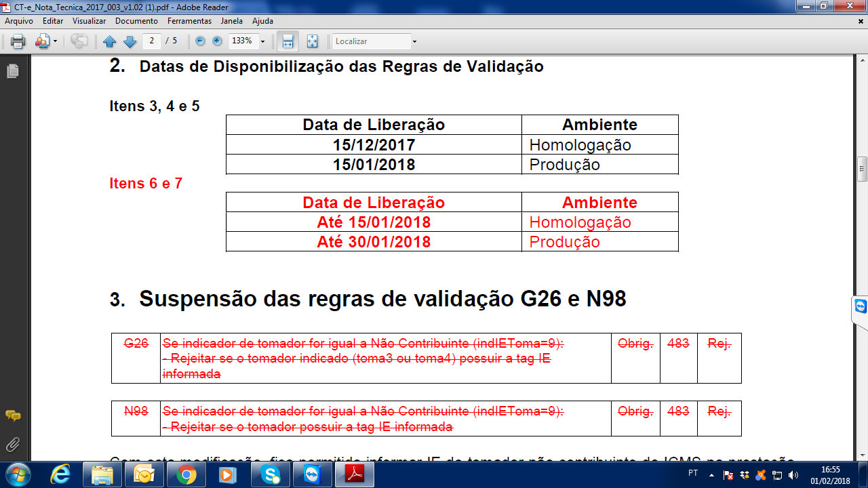Open the Janela menu

[x=231, y=21]
